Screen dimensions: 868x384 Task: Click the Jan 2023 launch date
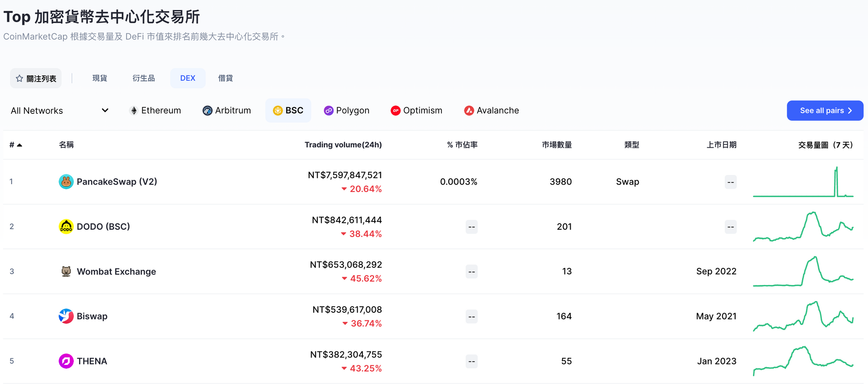point(717,361)
